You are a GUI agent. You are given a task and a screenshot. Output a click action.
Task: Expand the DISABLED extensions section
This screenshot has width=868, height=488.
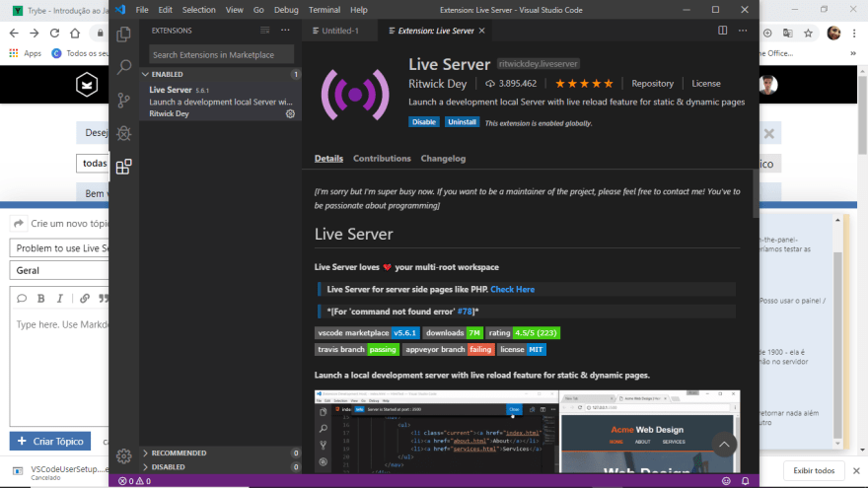click(221, 467)
